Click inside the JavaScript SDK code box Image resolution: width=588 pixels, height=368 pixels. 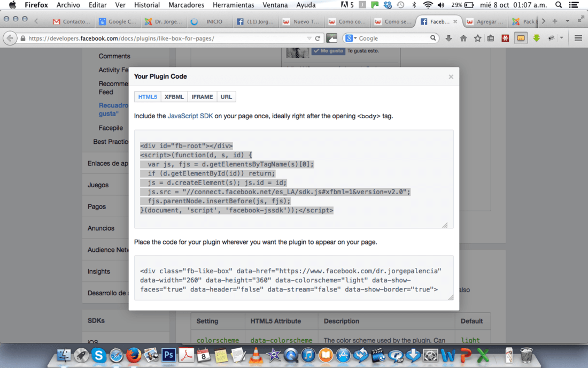tap(294, 179)
